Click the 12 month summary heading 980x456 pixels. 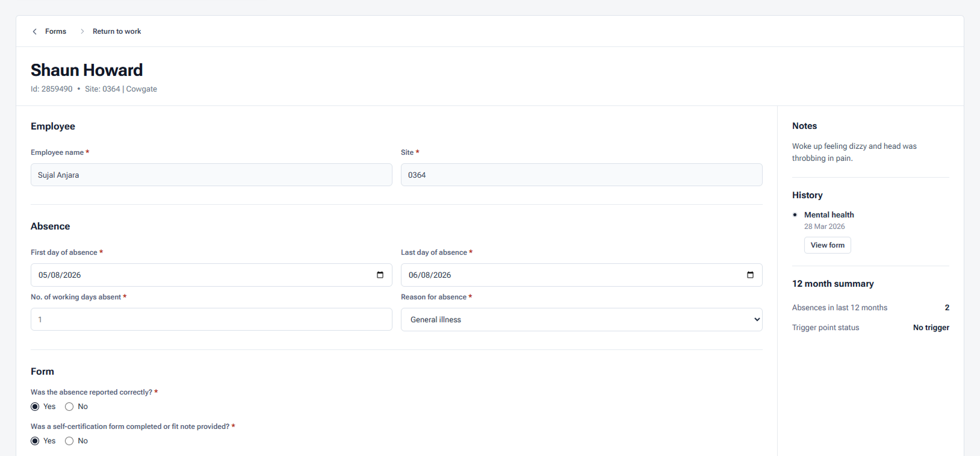(833, 284)
